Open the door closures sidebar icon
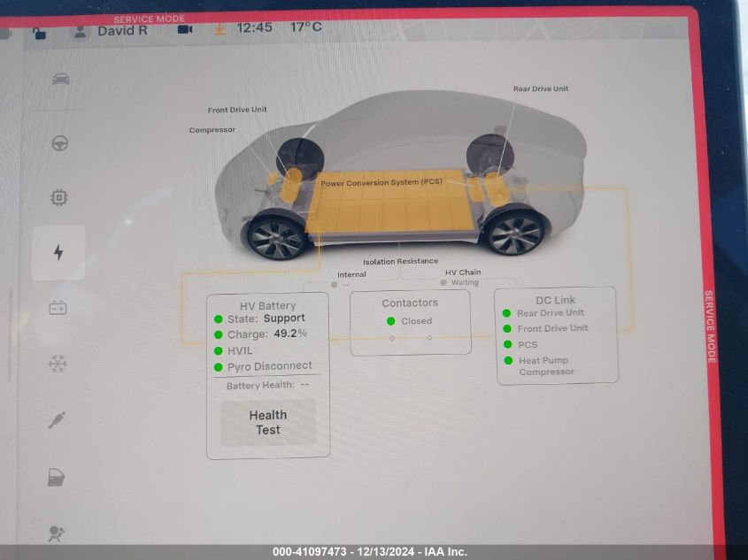748x560 pixels. (58, 479)
